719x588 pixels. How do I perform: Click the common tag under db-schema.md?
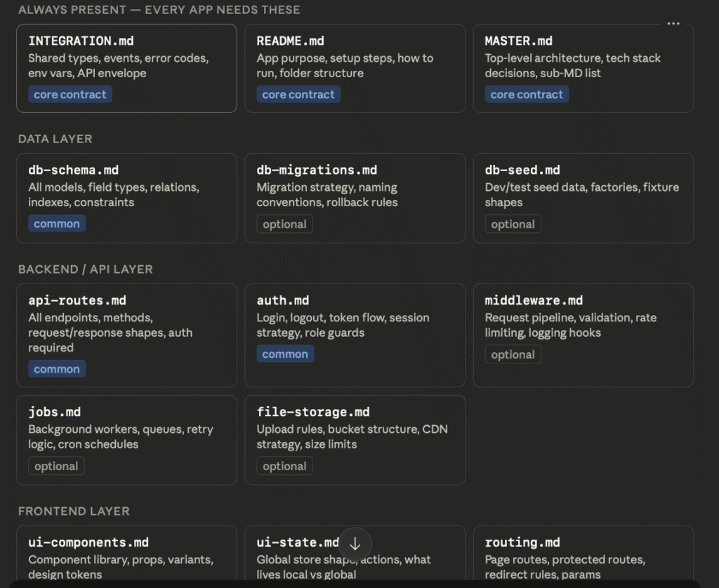57,224
